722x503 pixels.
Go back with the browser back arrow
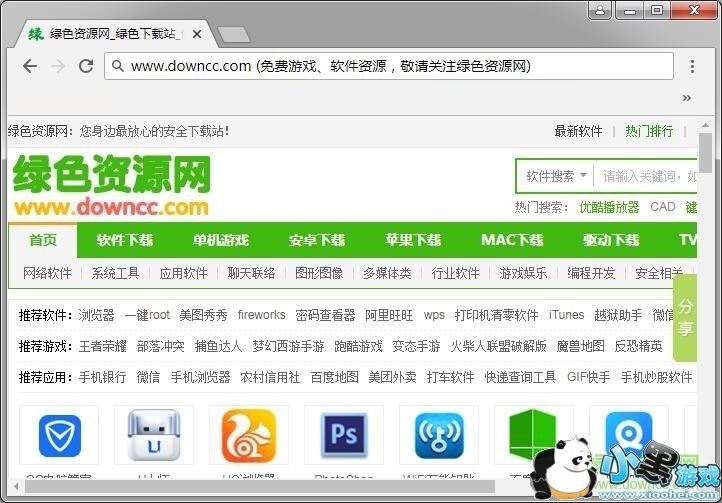30,66
